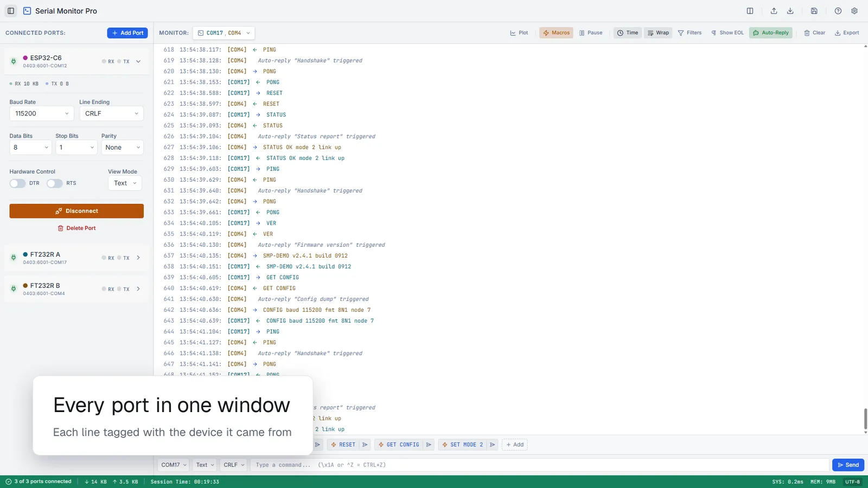Click the split view layout icon
The height and width of the screenshot is (488, 868).
(x=750, y=11)
